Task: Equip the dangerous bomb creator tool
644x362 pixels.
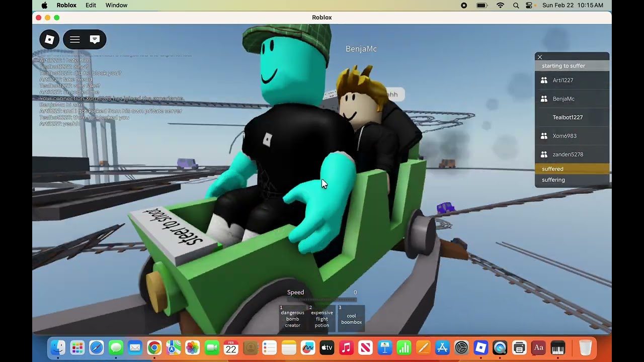Action: point(292,318)
